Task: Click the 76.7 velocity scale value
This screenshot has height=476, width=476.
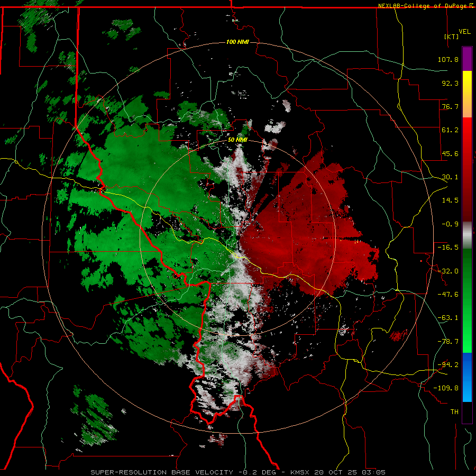Action: coord(450,106)
